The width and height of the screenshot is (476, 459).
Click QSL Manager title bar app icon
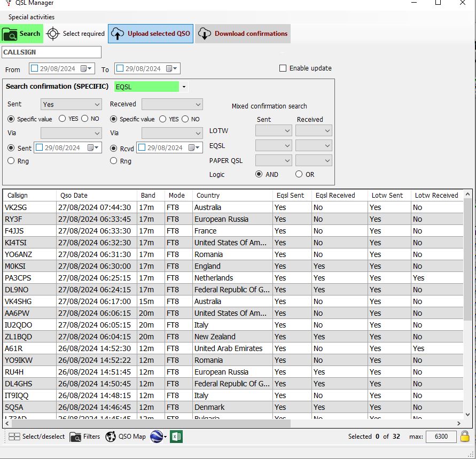(9, 3)
